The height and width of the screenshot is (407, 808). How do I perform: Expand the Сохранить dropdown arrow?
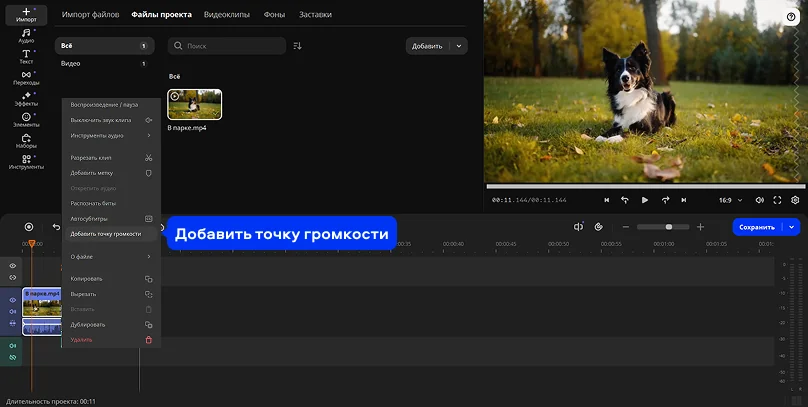click(792, 227)
